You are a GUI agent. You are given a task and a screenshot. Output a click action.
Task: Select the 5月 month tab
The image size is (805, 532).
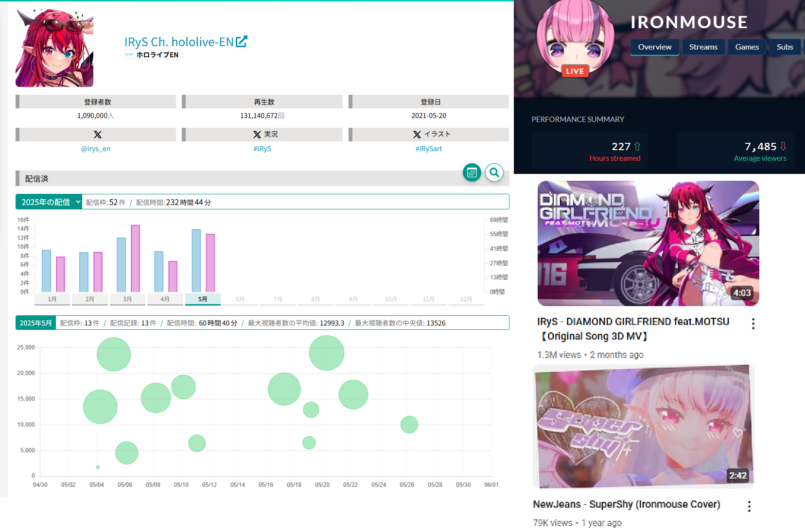(203, 299)
